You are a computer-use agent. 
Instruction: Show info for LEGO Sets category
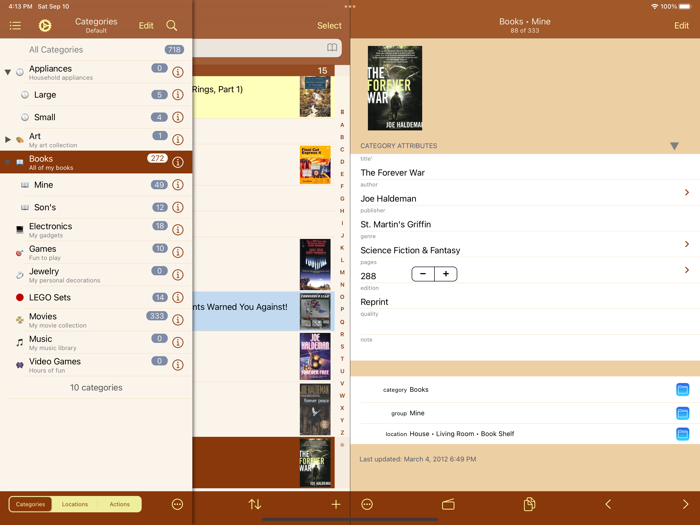pos(178,297)
